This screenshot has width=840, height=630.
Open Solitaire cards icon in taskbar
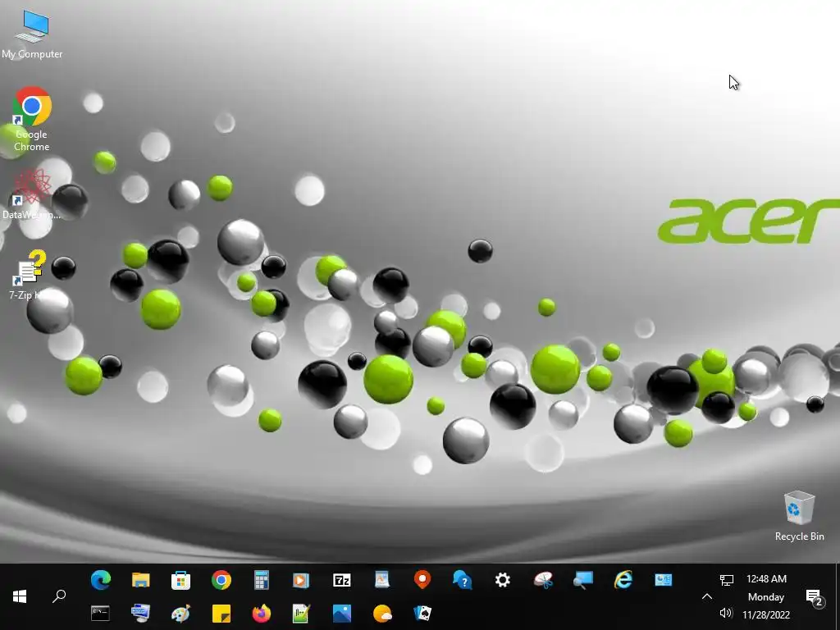point(422,614)
